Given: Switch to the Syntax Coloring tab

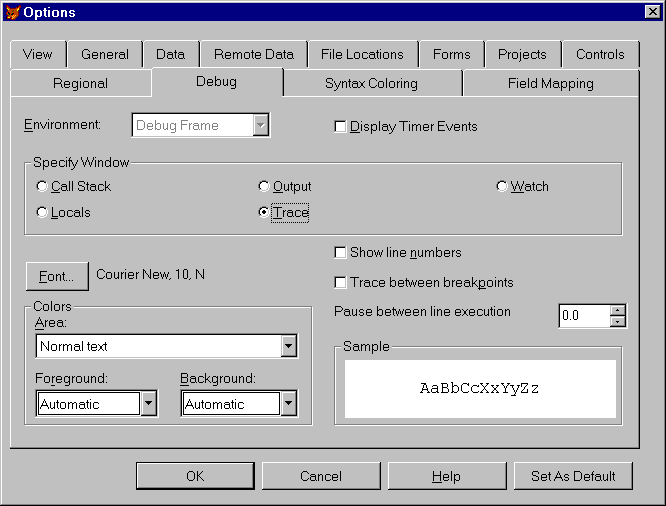Looking at the screenshot, I should (x=371, y=83).
